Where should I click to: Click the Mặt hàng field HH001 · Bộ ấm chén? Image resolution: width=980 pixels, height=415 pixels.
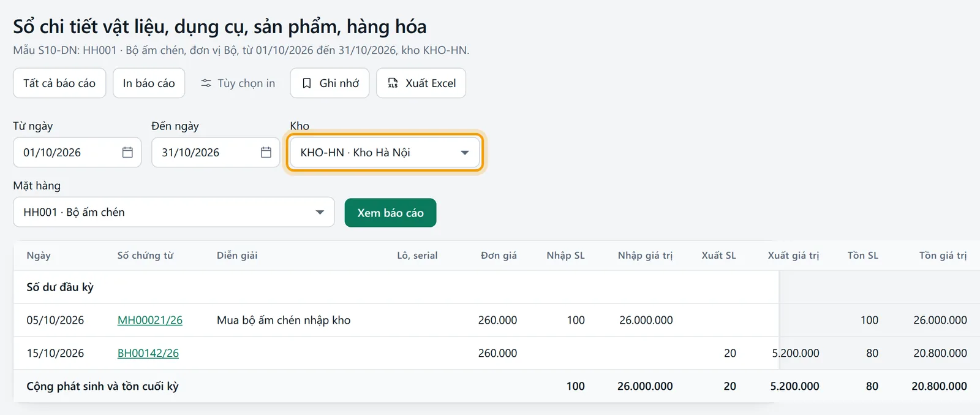(x=174, y=212)
